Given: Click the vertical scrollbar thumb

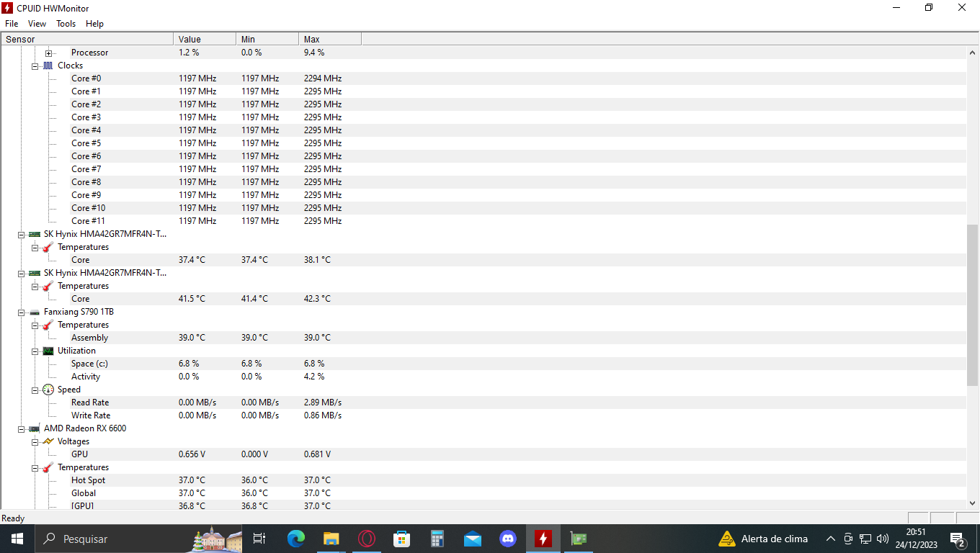Looking at the screenshot, I should 973,307.
